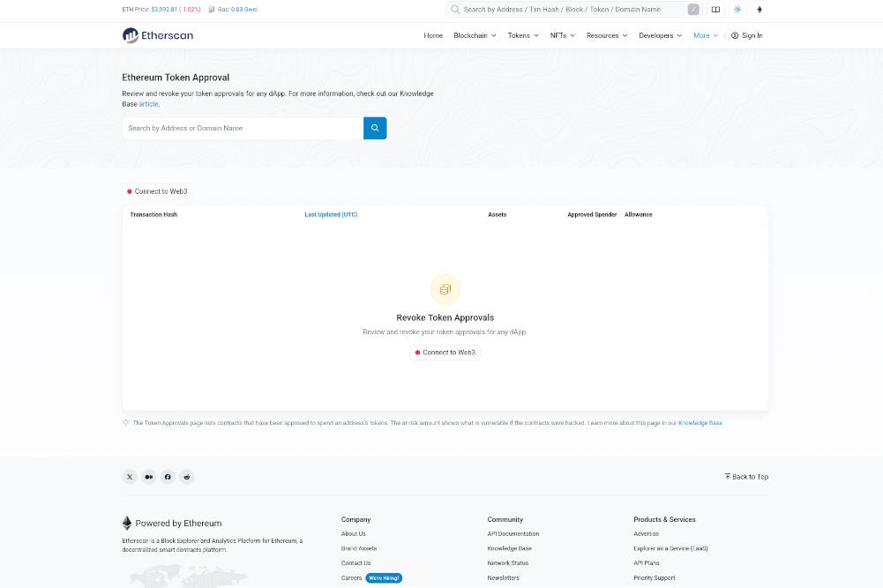Screen dimensions: 883x588
Task: Open Etherscan's Reddit community
Action: 186,476
